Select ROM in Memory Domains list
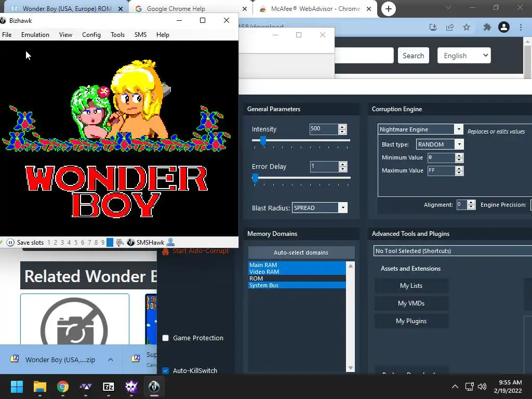The height and width of the screenshot is (399, 532). tap(297, 278)
